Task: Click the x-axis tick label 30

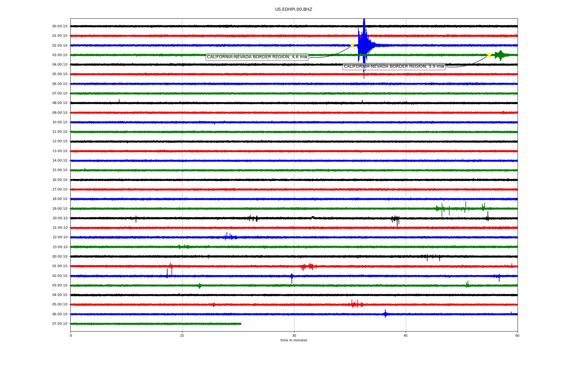Action: click(294, 335)
